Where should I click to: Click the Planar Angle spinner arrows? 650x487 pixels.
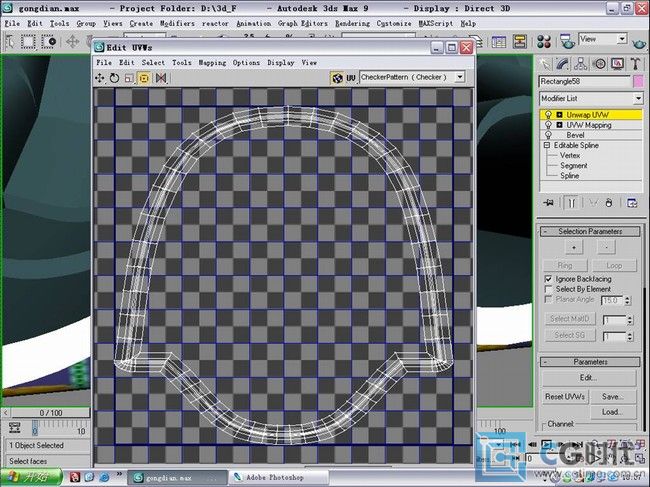pos(628,300)
